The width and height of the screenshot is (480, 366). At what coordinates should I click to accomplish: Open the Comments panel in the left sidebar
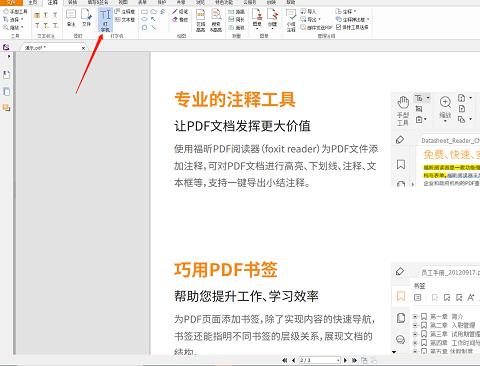tap(6, 108)
